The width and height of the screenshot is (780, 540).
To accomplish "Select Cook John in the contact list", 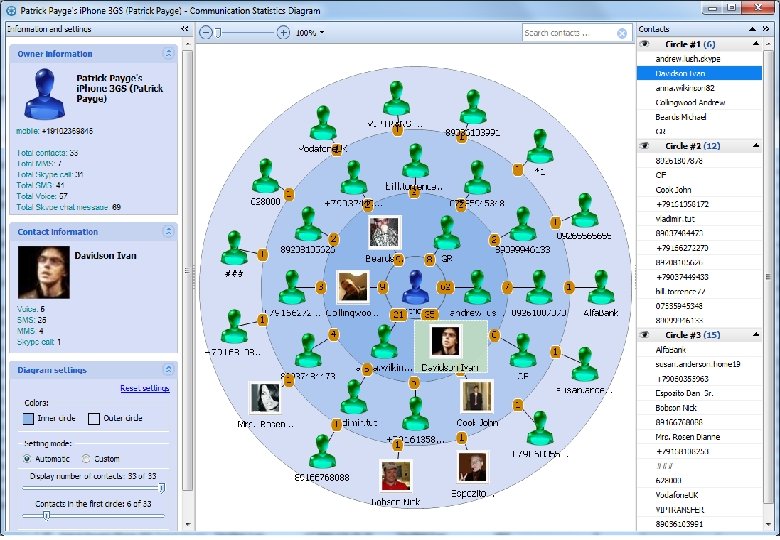I will click(x=699, y=189).
